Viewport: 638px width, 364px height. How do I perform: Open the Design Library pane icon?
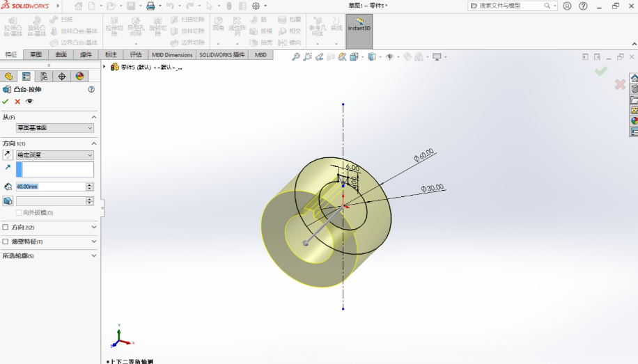coord(634,88)
